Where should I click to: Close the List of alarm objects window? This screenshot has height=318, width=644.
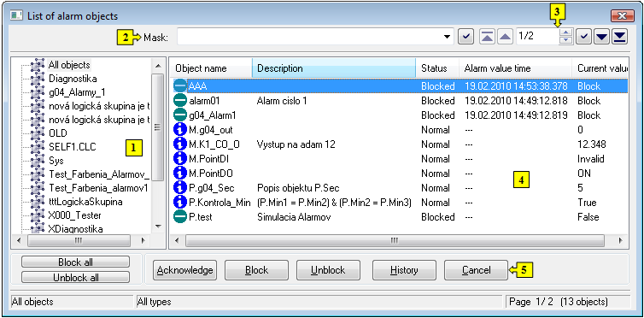click(x=623, y=16)
